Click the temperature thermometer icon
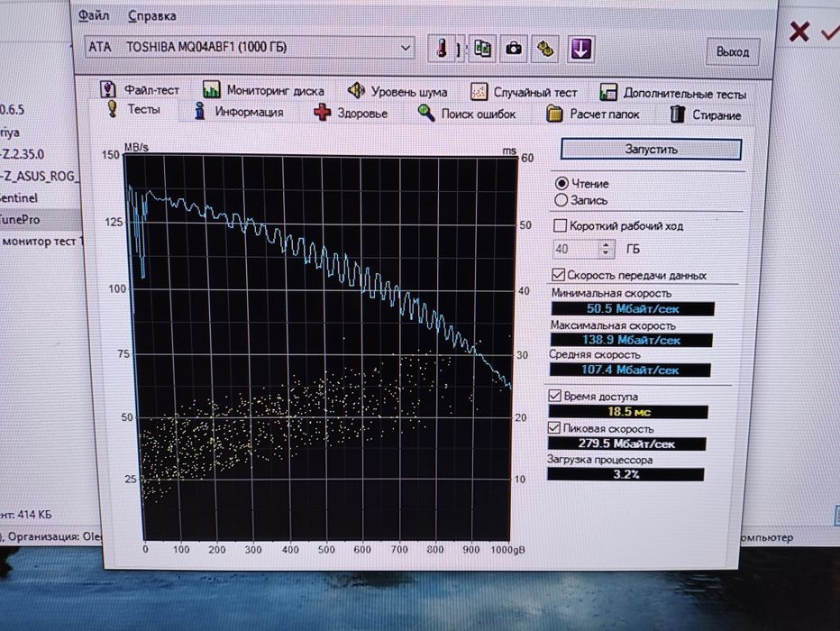The image size is (840, 631). pyautogui.click(x=441, y=49)
